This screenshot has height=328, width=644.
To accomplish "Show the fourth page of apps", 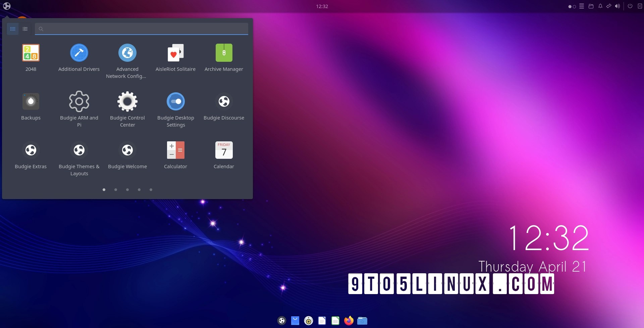I will (139, 190).
